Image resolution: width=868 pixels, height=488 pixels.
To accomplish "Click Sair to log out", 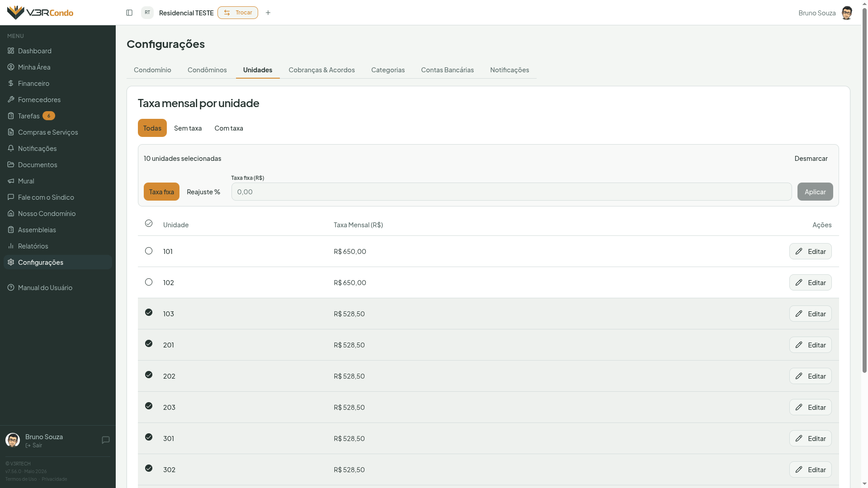I will (34, 445).
